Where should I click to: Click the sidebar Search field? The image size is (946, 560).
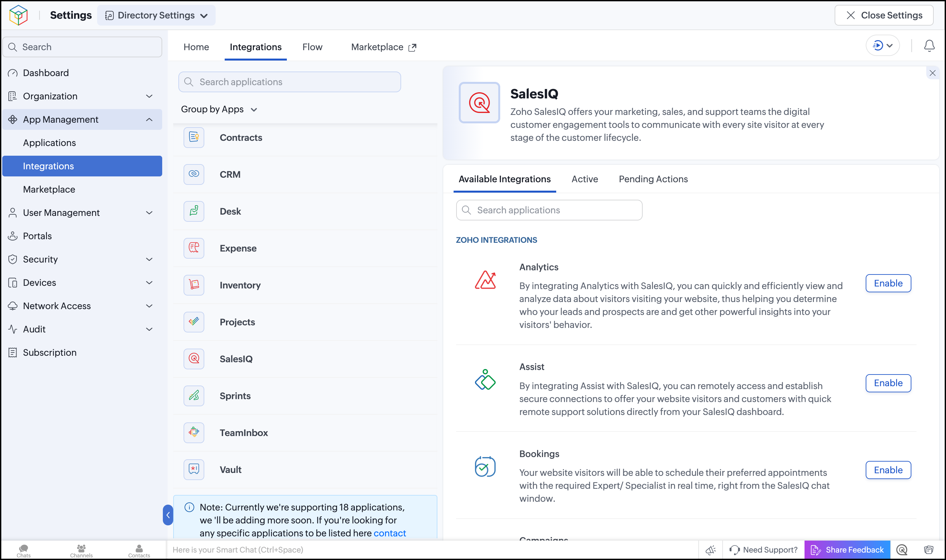[82, 47]
